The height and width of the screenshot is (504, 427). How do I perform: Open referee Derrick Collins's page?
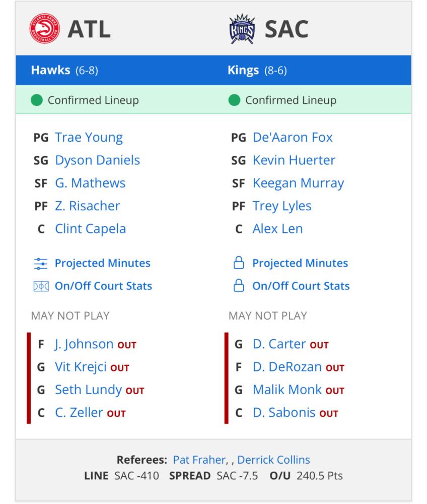[273, 460]
